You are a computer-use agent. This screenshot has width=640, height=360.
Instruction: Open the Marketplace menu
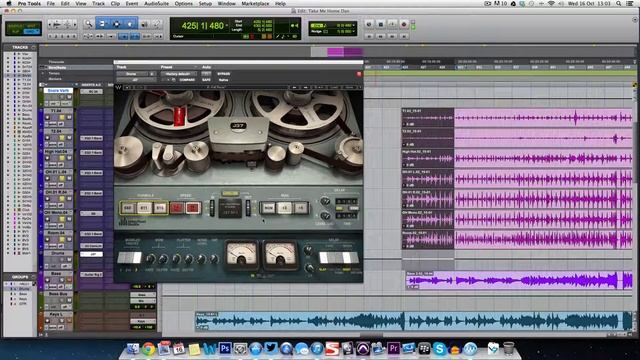pyautogui.click(x=255, y=3)
